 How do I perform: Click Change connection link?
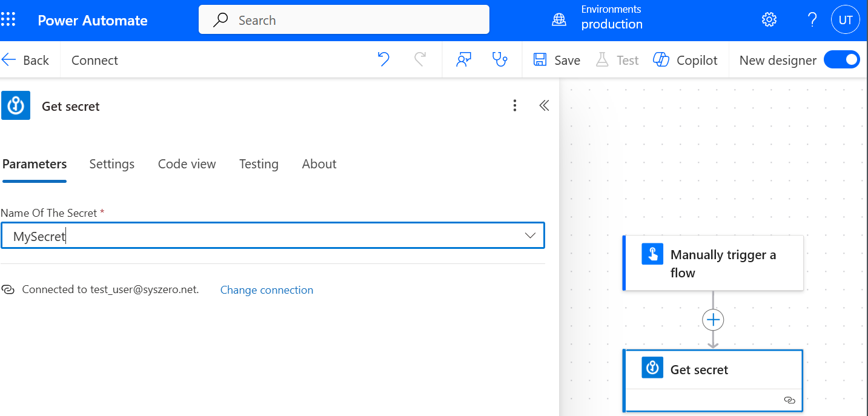pos(267,290)
